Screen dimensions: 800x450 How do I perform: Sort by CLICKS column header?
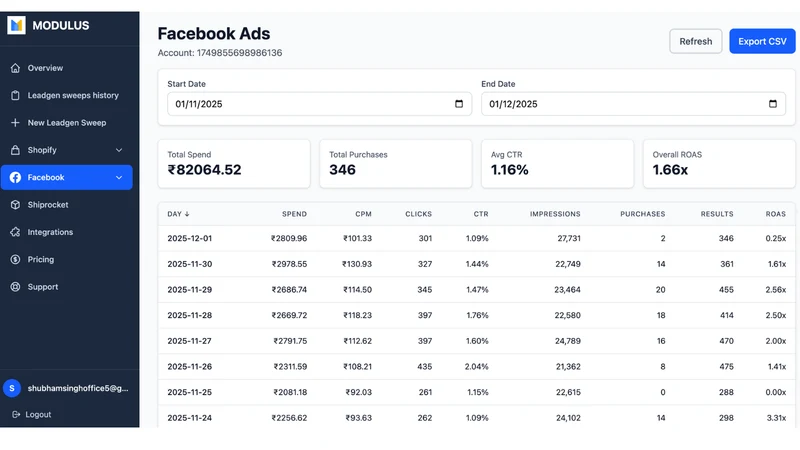418,214
